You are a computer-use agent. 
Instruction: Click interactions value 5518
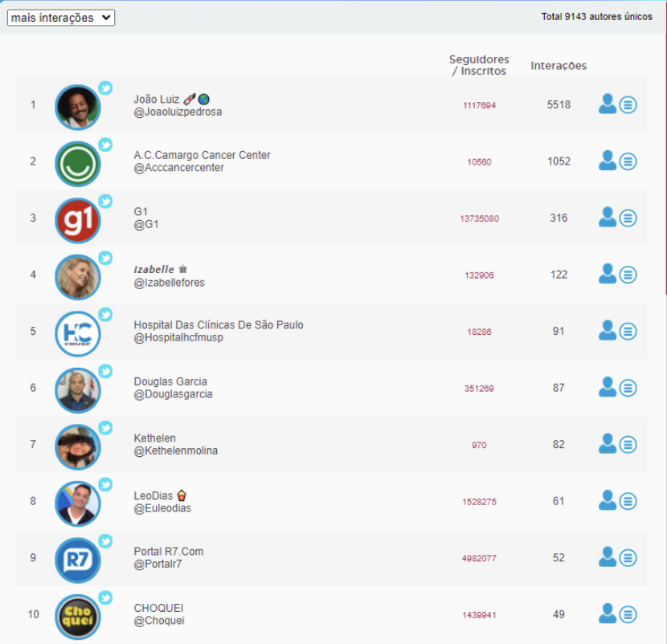[559, 104]
